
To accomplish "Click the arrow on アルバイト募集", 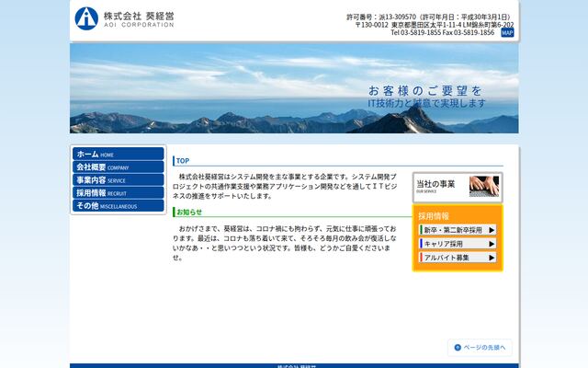I will pyautogui.click(x=492, y=258).
